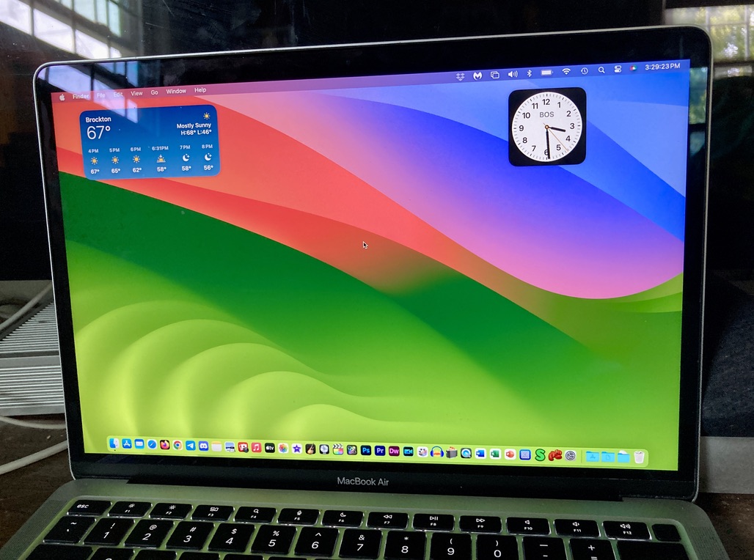
Task: Open GarageBand from the Dock
Action: (310, 449)
